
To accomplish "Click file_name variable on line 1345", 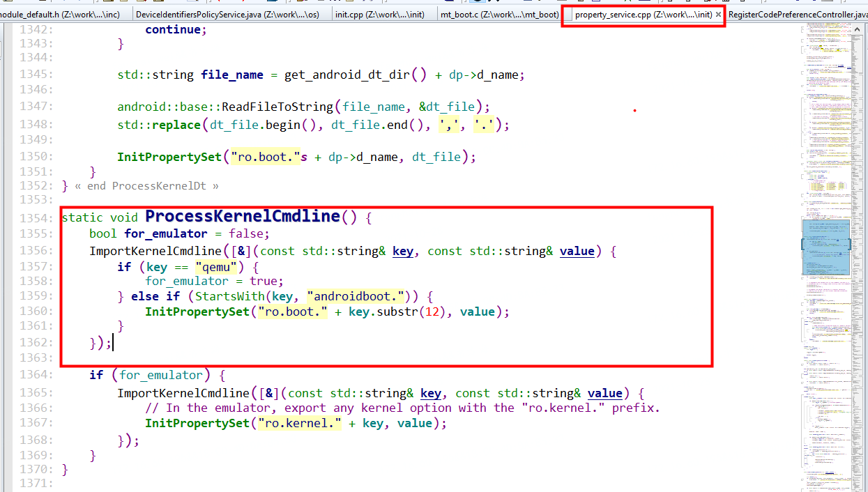I will pyautogui.click(x=232, y=75).
